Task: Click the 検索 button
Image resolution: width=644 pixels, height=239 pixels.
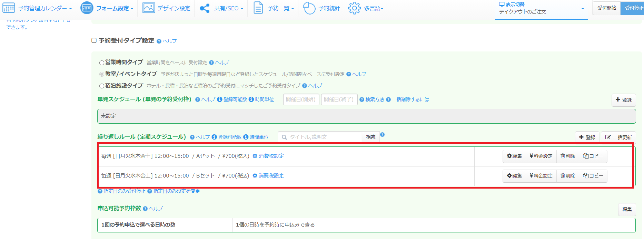Action: tap(371, 137)
